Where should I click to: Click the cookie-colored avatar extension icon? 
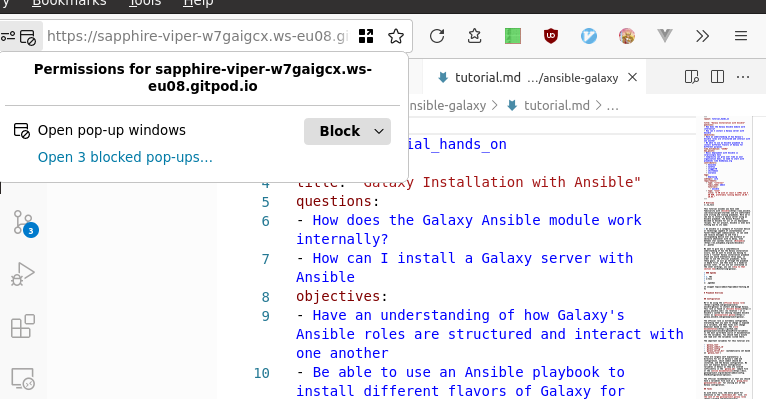[627, 36]
